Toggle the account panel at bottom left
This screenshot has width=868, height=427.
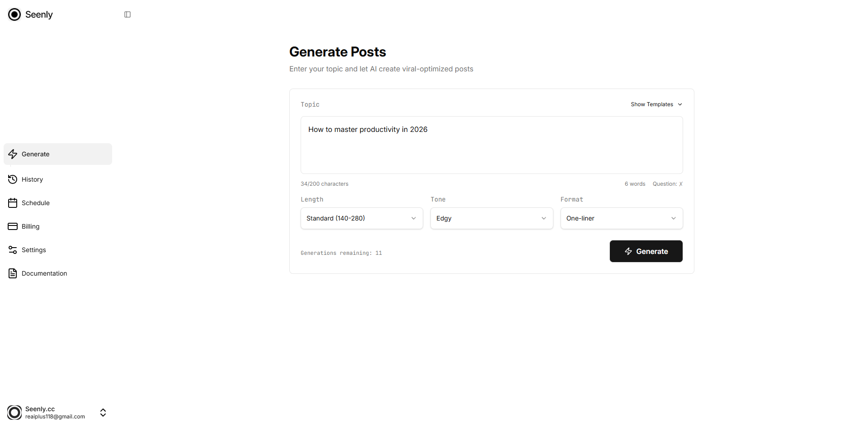(x=103, y=413)
